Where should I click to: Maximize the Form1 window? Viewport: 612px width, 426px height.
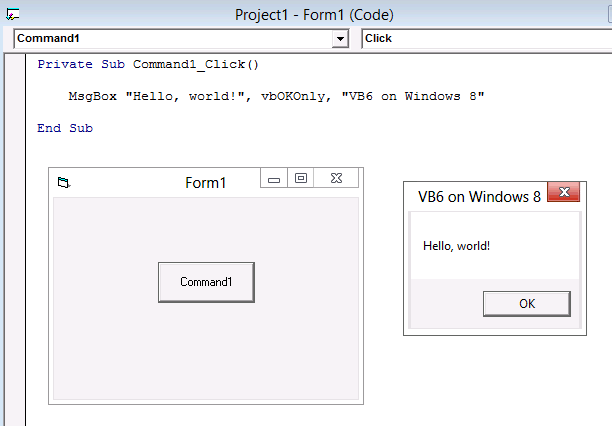pos(301,178)
